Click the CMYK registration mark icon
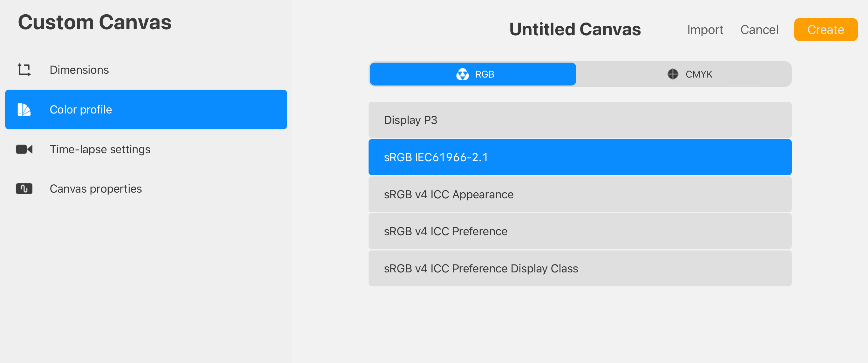The height and width of the screenshot is (363, 868). (x=673, y=74)
